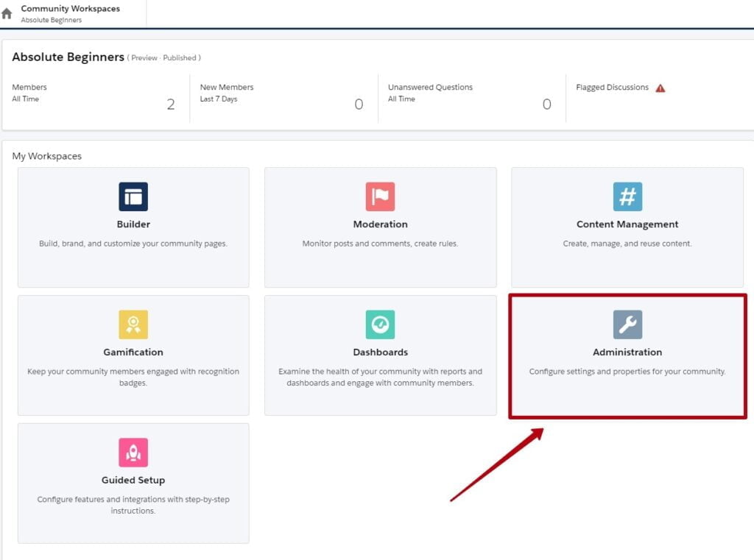Click 'Configure settings and properties' description

pyautogui.click(x=627, y=371)
